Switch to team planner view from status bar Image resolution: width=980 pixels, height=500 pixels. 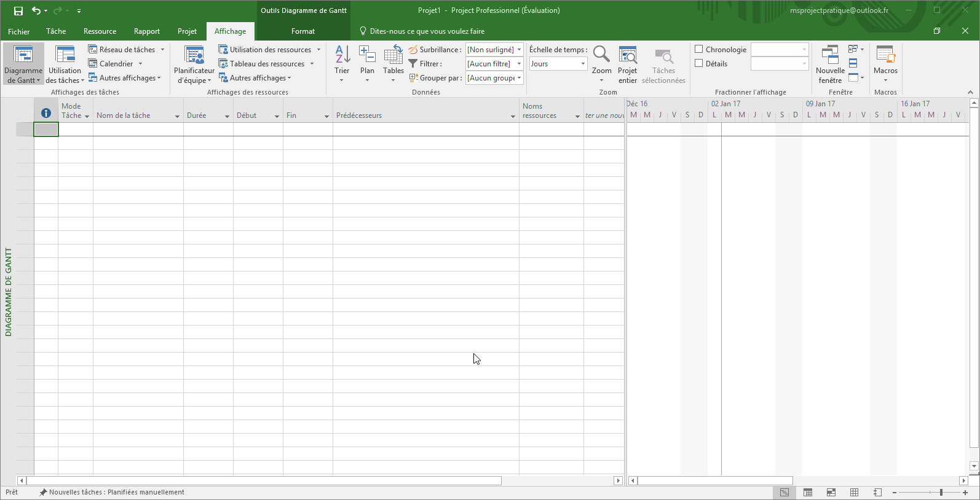[831, 493]
